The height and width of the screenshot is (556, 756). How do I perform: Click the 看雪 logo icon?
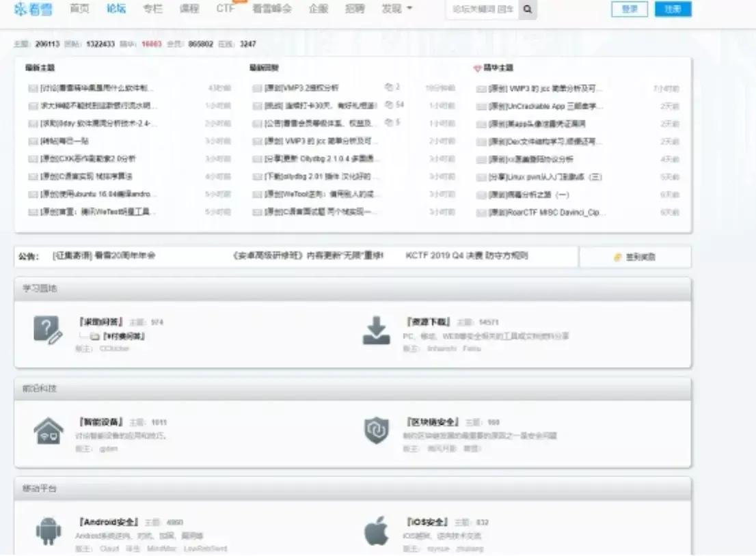pyautogui.click(x=19, y=10)
